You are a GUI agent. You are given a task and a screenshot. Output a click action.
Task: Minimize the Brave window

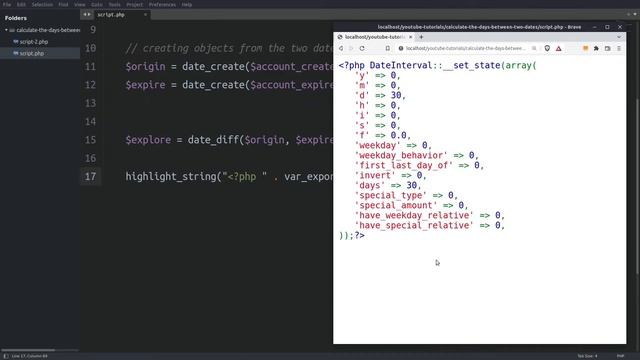point(595,27)
